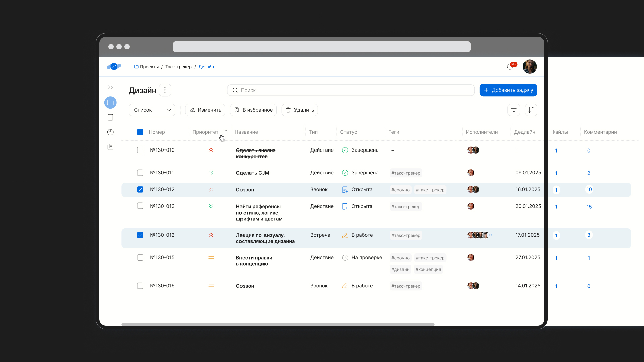Viewport: 644px width, 362px height.
Task: Open the document icon in sidebar
Action: (x=110, y=117)
